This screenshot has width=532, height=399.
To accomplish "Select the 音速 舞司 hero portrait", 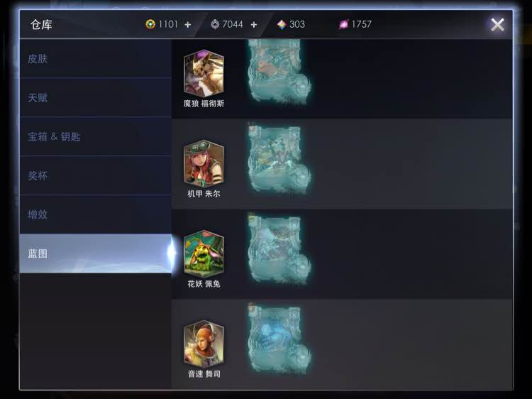I will pyautogui.click(x=204, y=344).
